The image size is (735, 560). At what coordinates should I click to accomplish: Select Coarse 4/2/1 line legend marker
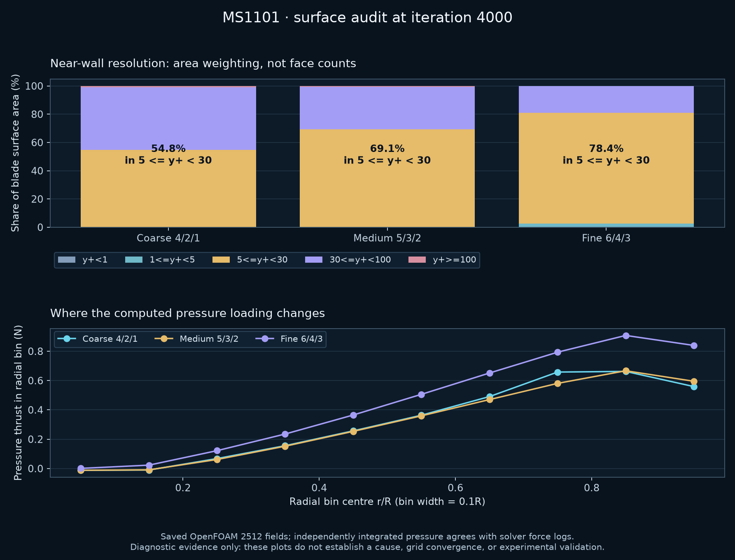pyautogui.click(x=67, y=339)
